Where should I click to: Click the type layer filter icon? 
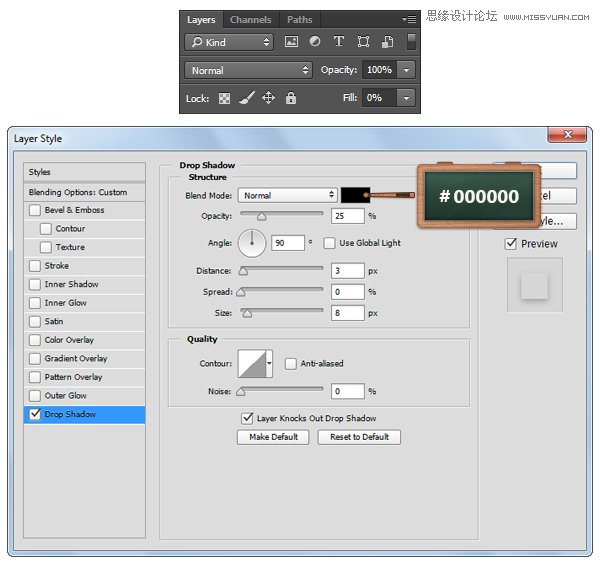[x=339, y=42]
